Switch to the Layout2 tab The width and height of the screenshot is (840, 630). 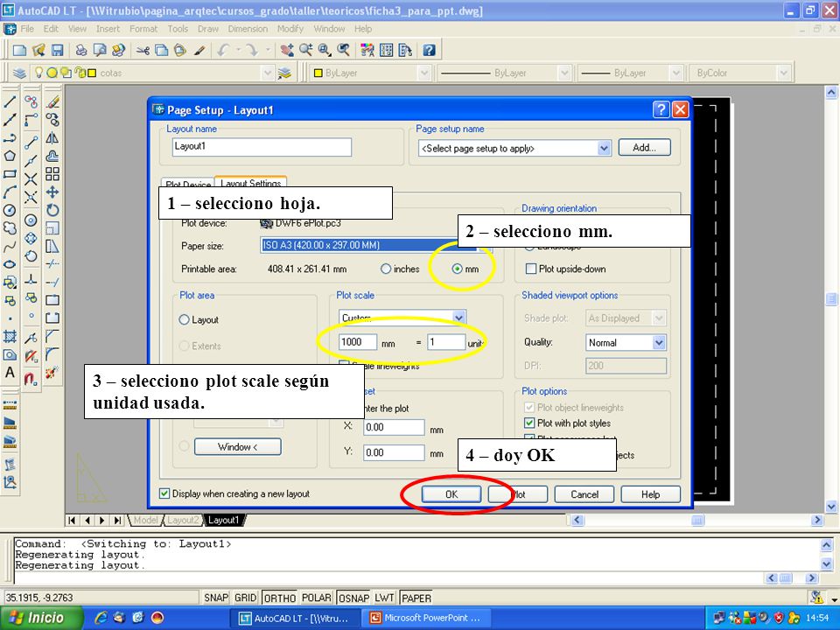[x=183, y=520]
